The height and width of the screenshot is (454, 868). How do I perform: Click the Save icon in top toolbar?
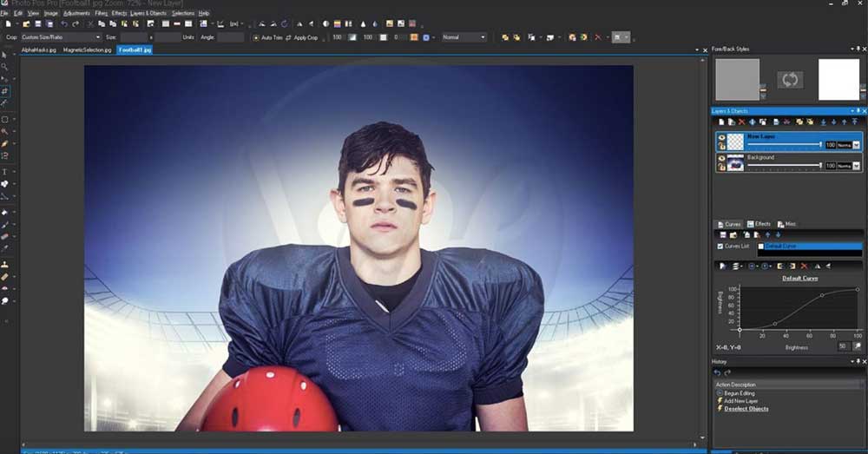click(x=38, y=24)
